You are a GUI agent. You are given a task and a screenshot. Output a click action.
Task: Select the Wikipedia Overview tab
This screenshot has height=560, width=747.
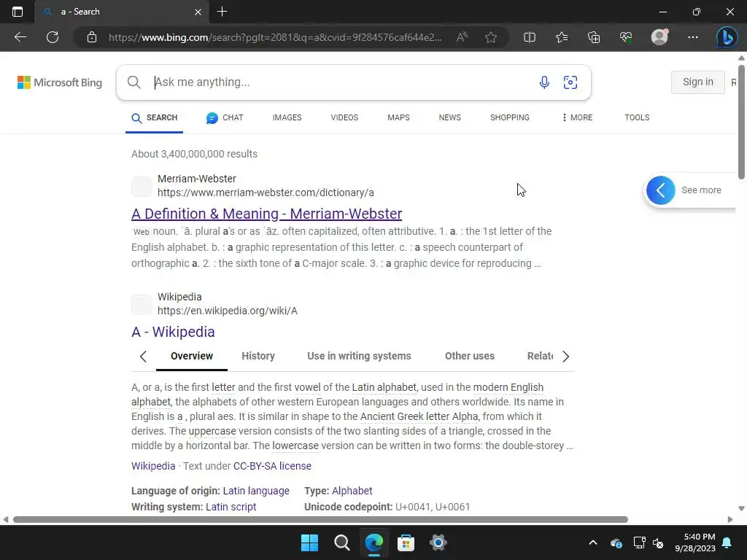(192, 356)
